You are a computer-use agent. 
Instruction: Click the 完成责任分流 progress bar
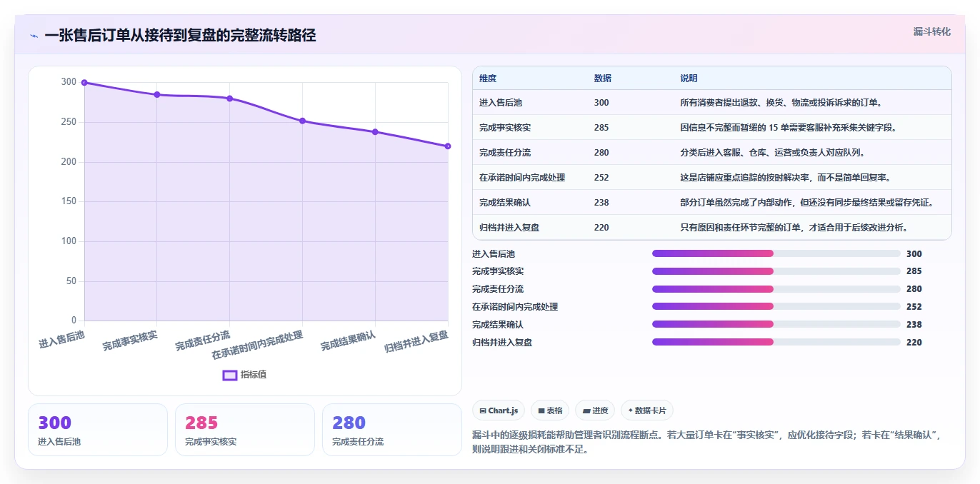pos(776,289)
